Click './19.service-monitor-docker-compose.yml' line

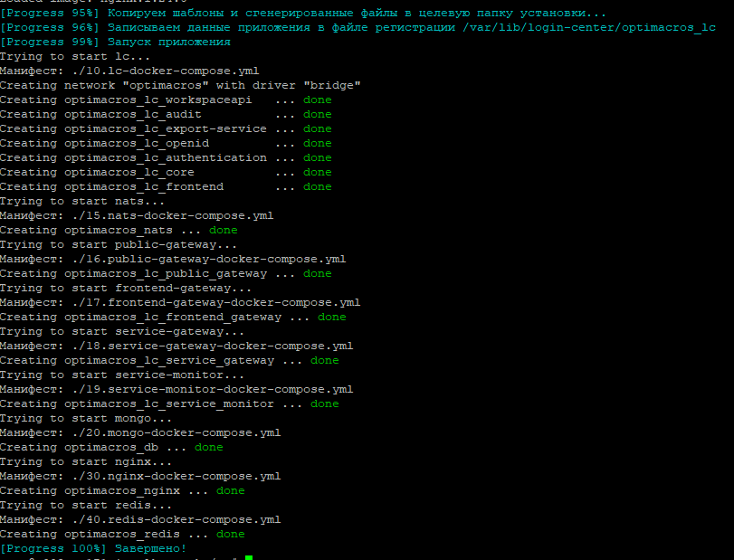click(x=176, y=390)
